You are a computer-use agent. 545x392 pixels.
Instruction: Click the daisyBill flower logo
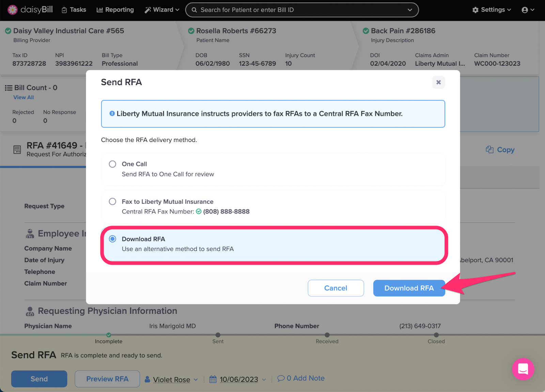point(13,10)
